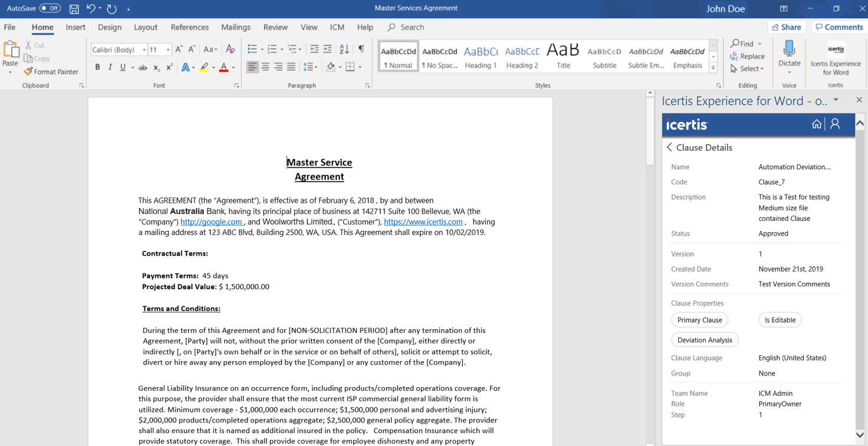
Task: Click the document vertical scrollbar thumb
Action: [x=650, y=131]
